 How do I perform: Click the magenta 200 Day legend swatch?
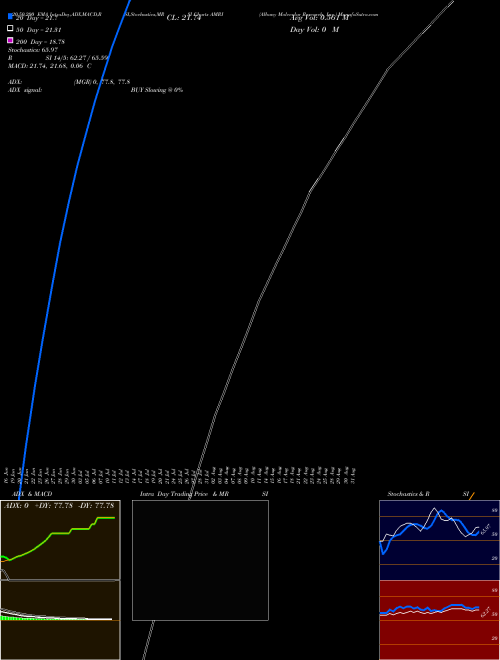[x=10, y=40]
